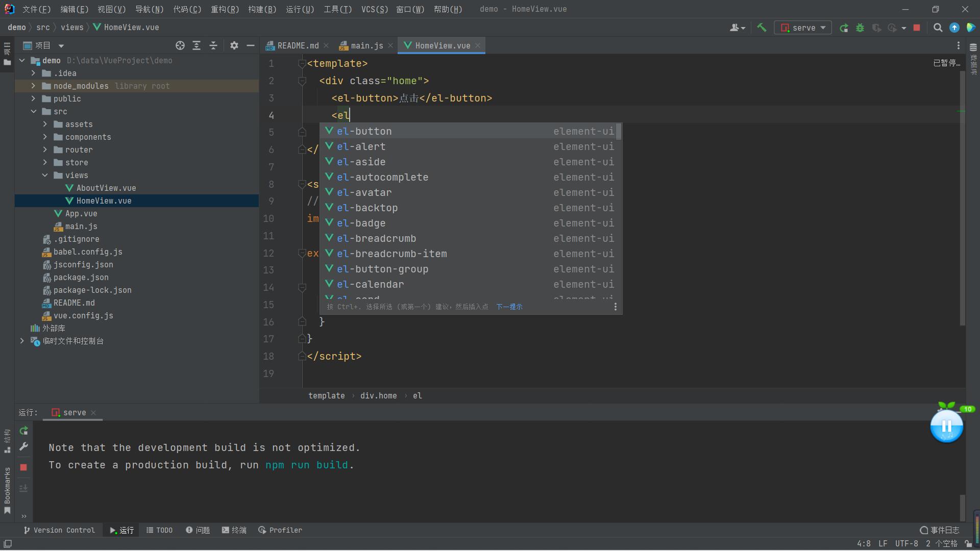Click the floating blue pause button
This screenshot has height=551, width=980.
point(946,427)
